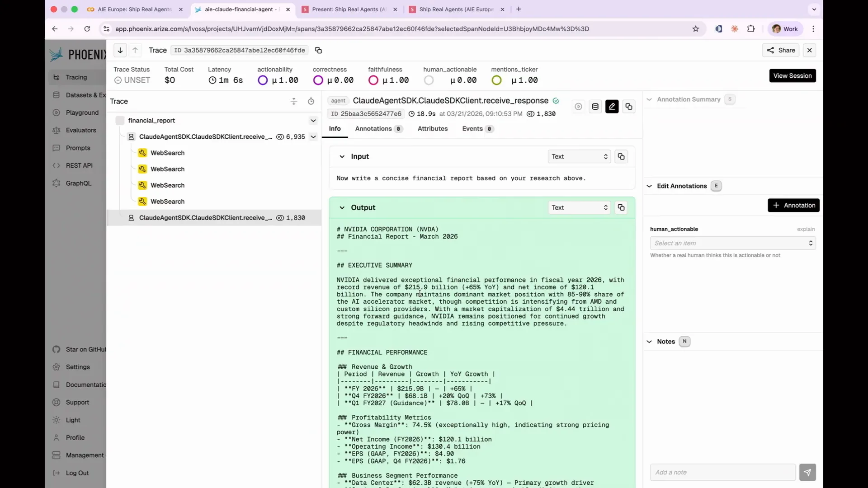Open Prompts in the sidebar
Viewport: 868px width, 488px height.
click(78, 148)
